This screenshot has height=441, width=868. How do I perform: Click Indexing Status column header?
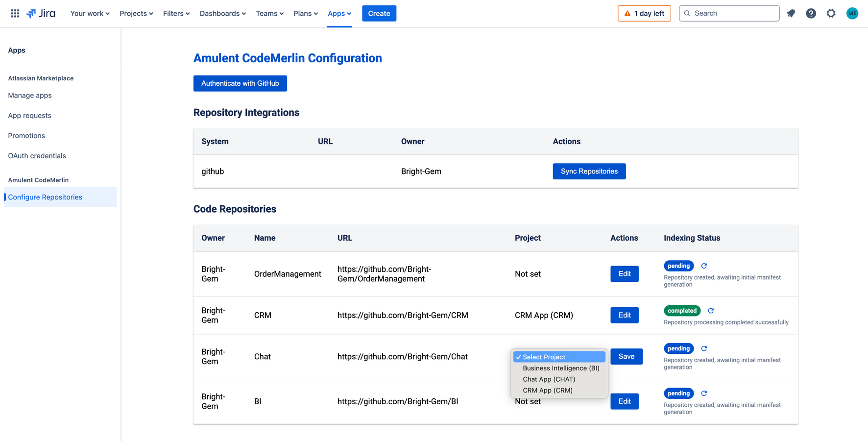coord(692,238)
